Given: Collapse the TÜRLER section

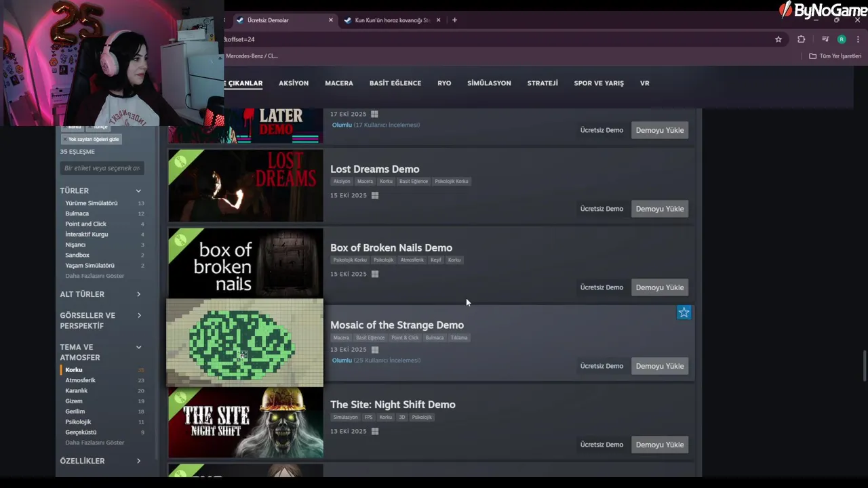Looking at the screenshot, I should (102, 190).
